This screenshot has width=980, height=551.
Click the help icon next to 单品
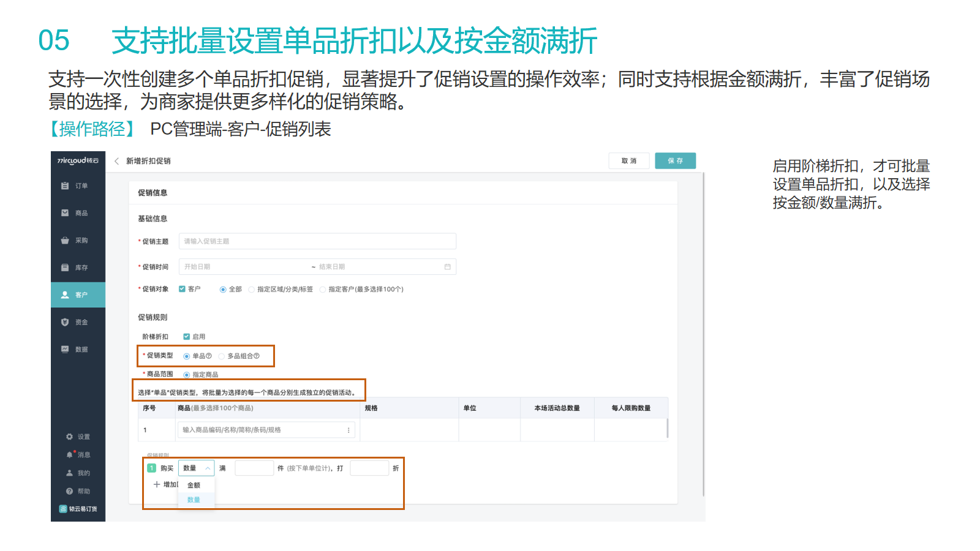(x=209, y=356)
